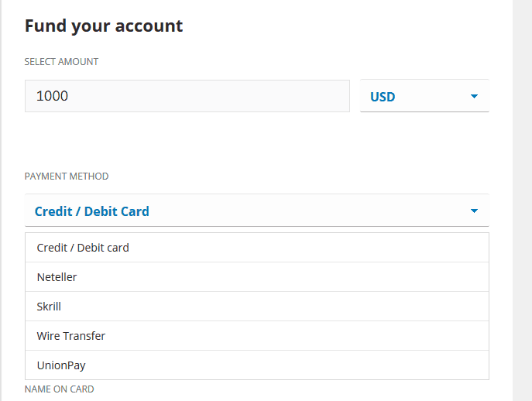Choose the UnionPay option

point(61,365)
